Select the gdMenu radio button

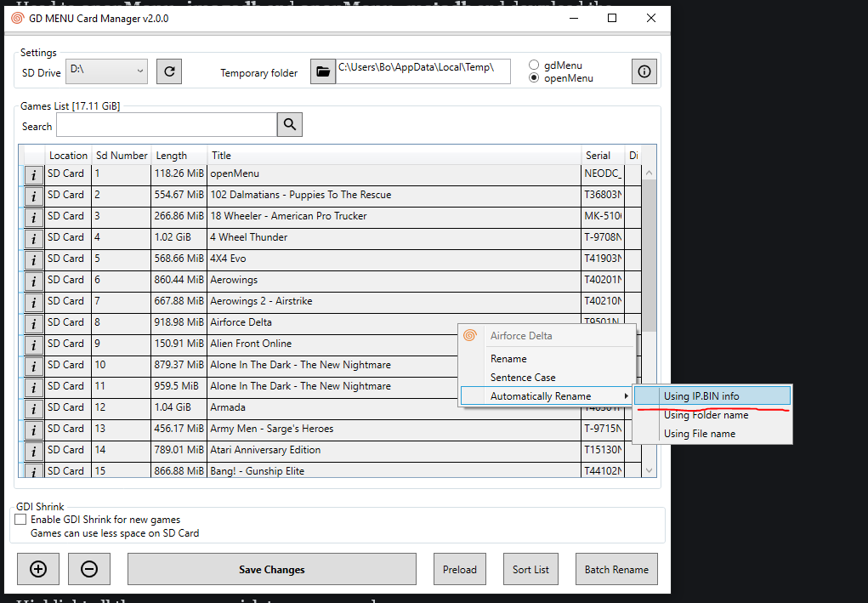(534, 64)
